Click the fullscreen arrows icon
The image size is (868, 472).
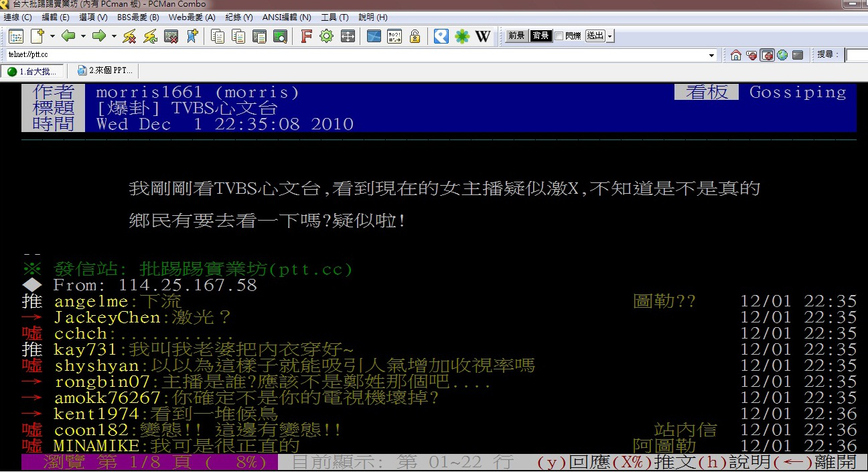(x=348, y=36)
